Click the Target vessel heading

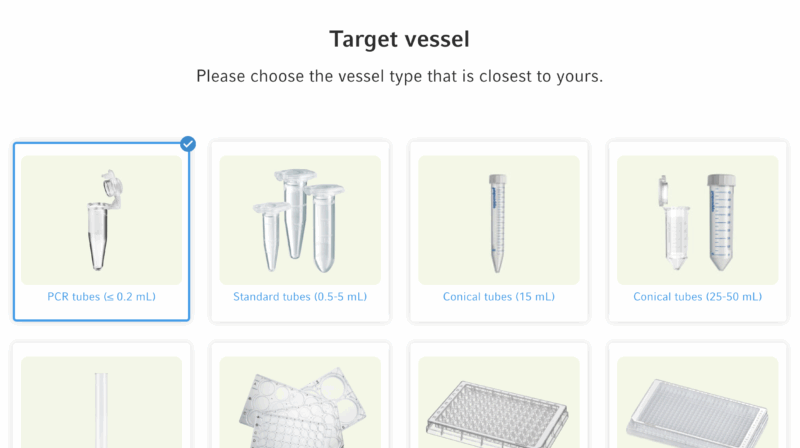click(399, 39)
